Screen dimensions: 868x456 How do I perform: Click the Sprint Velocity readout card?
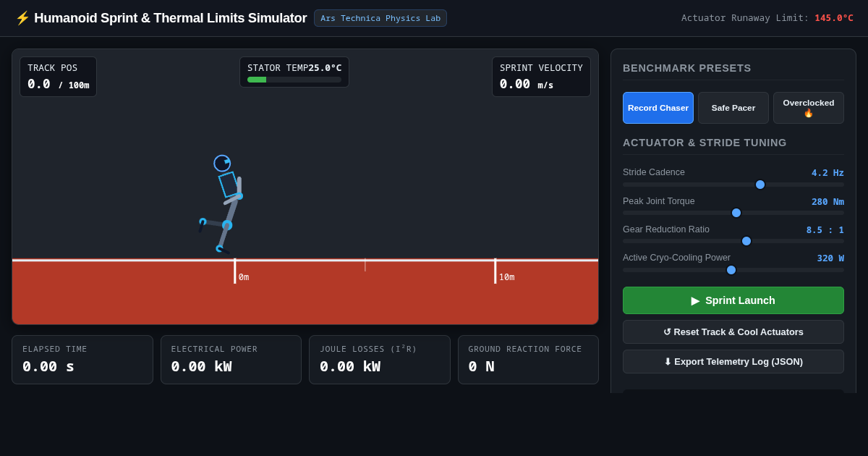[541, 77]
